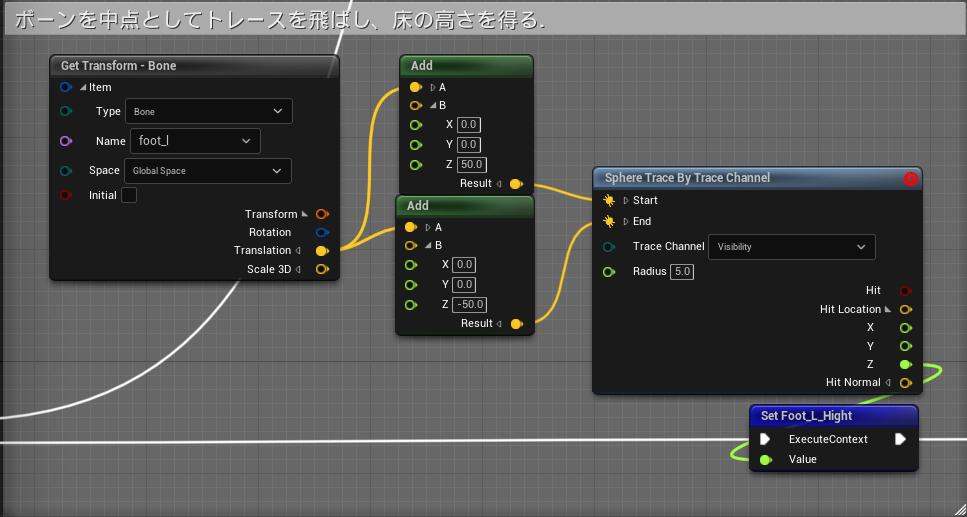
Task: Click the Japanese comment box header
Action: [483, 21]
